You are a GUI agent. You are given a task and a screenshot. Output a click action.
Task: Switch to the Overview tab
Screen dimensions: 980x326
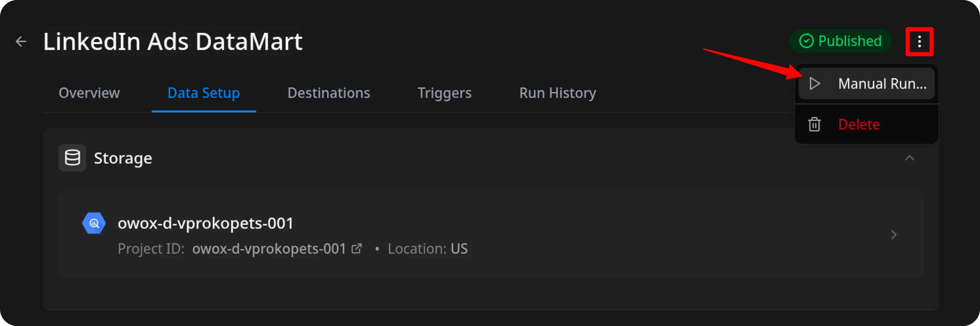pos(89,93)
